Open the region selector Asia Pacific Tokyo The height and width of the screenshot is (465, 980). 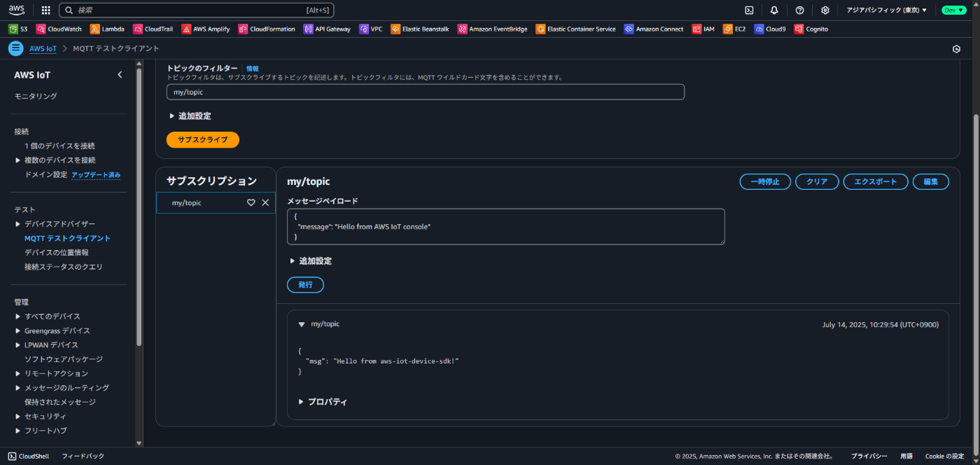coord(886,11)
